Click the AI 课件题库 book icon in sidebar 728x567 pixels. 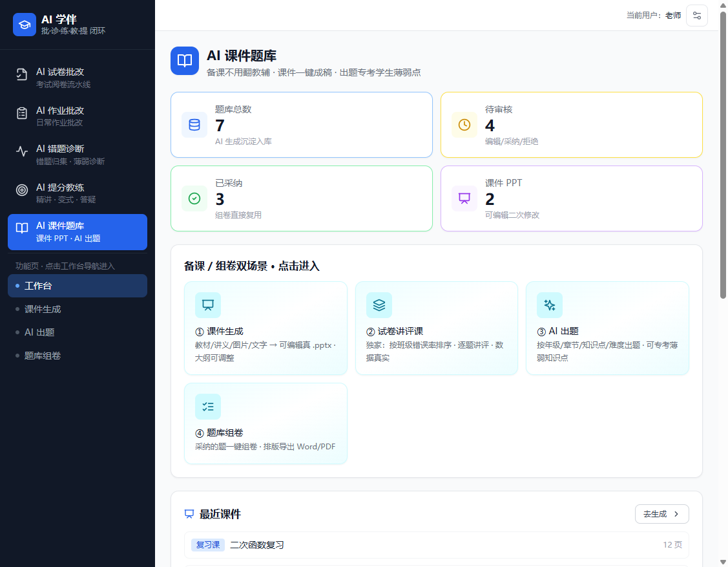[x=22, y=228]
